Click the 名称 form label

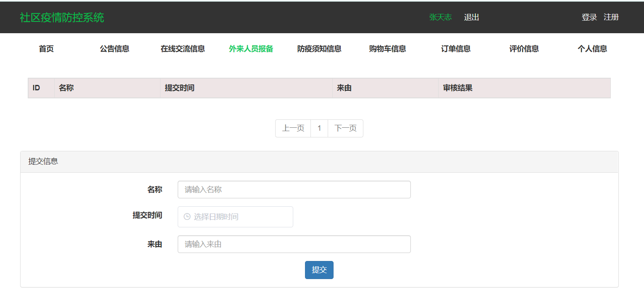155,190
